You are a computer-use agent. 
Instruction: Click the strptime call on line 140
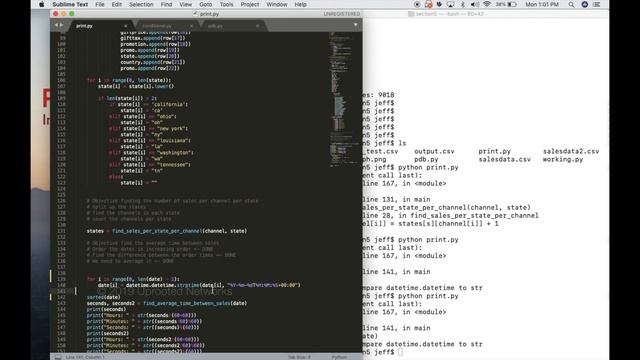click(188, 285)
